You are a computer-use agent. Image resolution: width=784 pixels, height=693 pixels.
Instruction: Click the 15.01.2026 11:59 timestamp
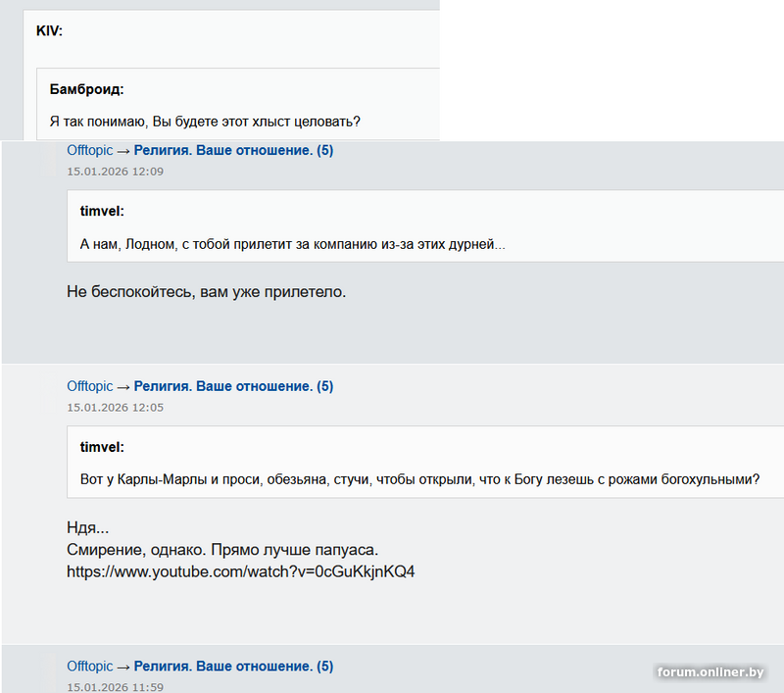(x=115, y=687)
